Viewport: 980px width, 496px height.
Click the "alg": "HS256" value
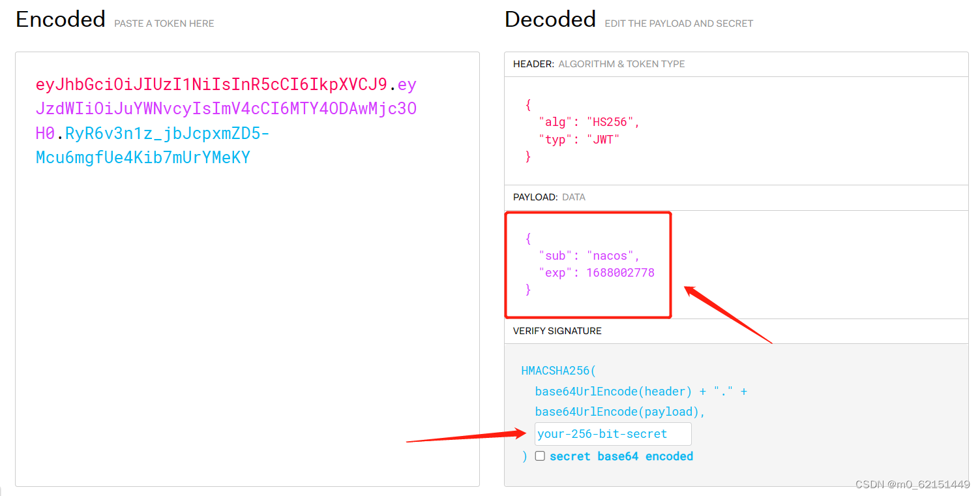pyautogui.click(x=584, y=121)
